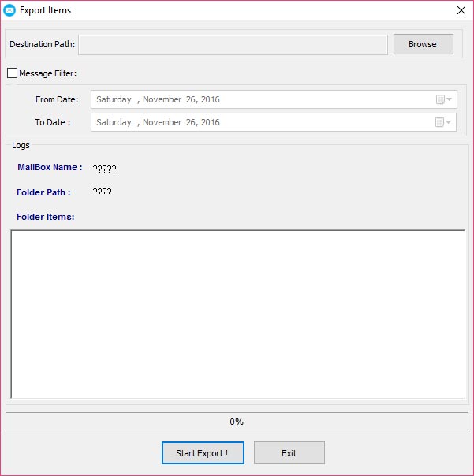Click inside the Folder Items log box
Image resolution: width=474 pixels, height=476 pixels.
[237, 314]
